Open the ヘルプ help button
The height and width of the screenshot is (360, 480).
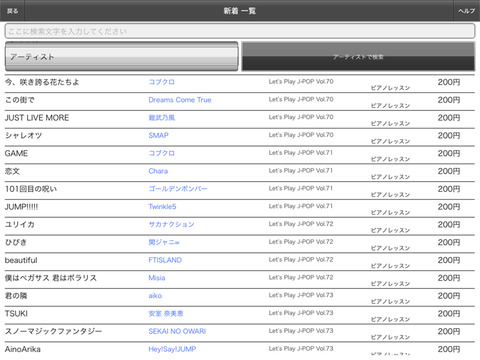pos(466,11)
